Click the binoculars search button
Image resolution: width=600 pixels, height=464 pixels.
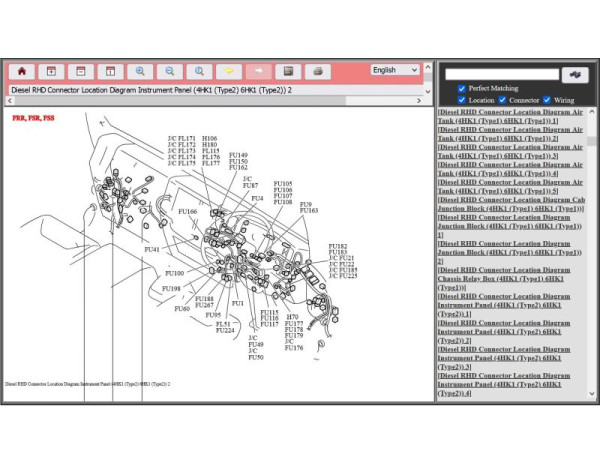pos(575,74)
